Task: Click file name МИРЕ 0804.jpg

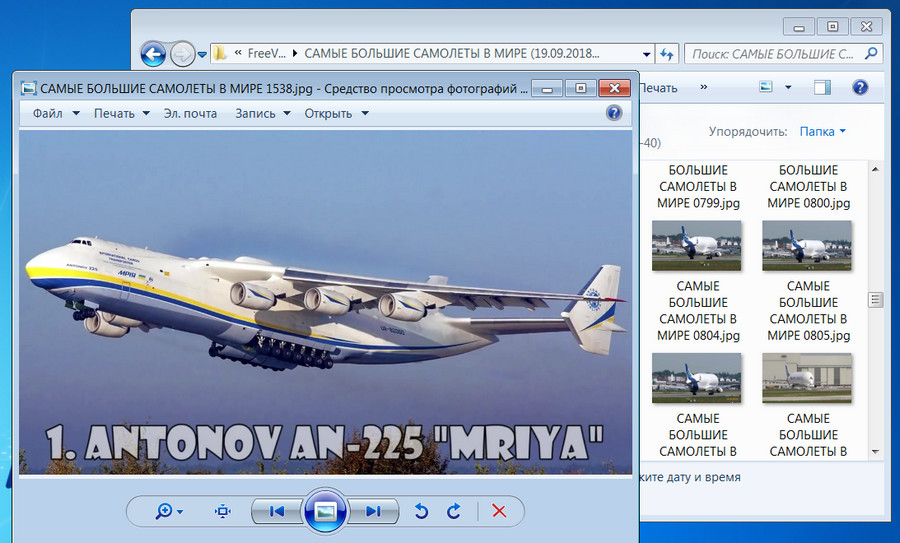Action: [x=698, y=311]
